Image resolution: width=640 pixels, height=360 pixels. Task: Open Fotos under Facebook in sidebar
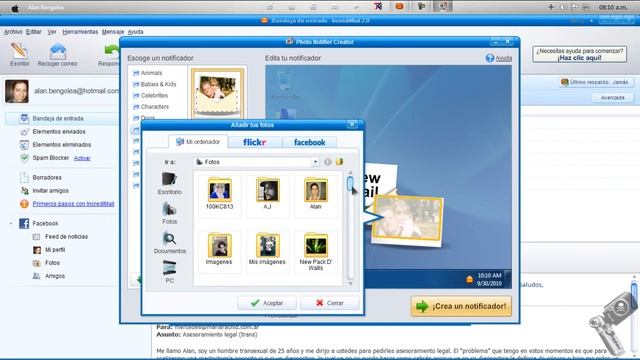[x=52, y=263]
